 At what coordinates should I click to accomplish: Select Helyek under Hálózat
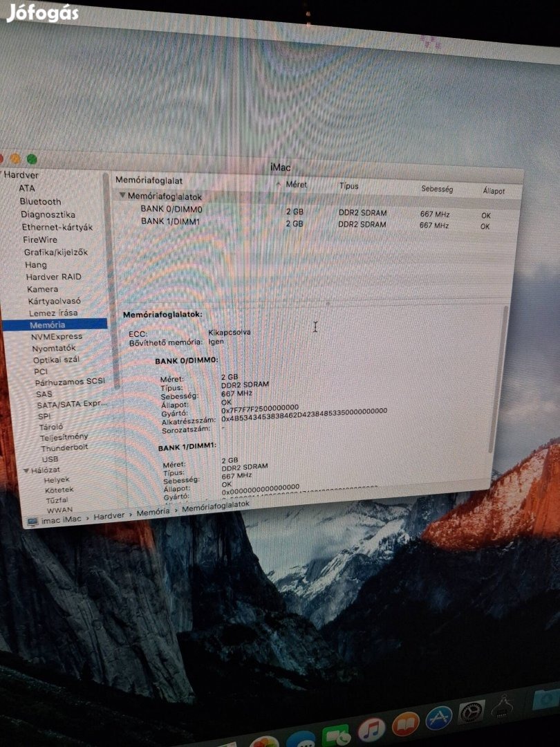(x=57, y=480)
